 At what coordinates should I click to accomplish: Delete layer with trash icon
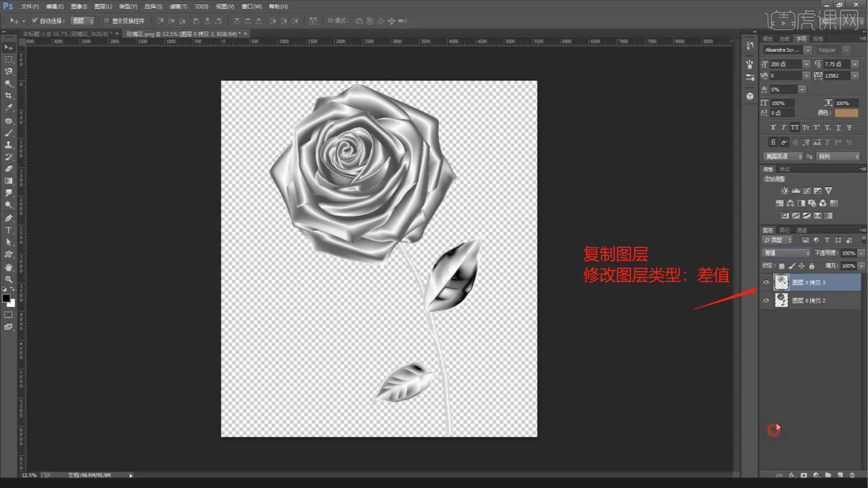click(x=853, y=475)
